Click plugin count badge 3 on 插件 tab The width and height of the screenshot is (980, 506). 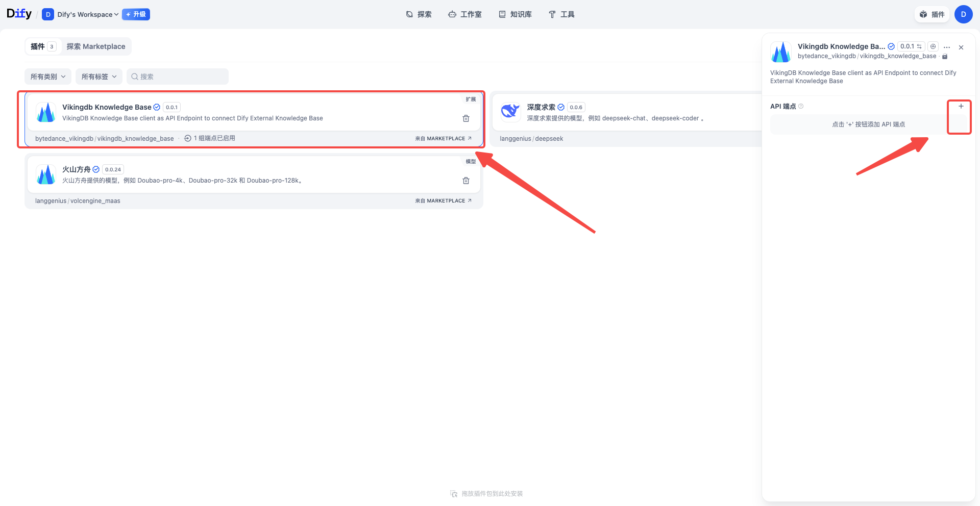[x=52, y=46]
